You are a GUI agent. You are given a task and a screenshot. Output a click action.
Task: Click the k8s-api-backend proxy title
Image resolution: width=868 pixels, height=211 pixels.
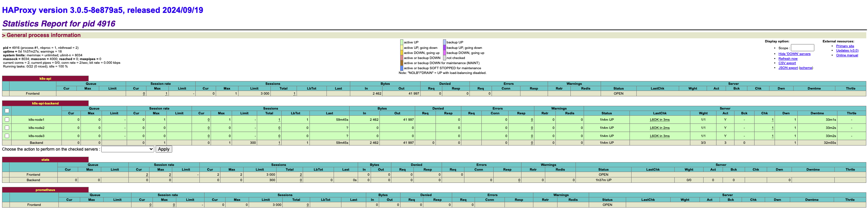pyautogui.click(x=45, y=103)
